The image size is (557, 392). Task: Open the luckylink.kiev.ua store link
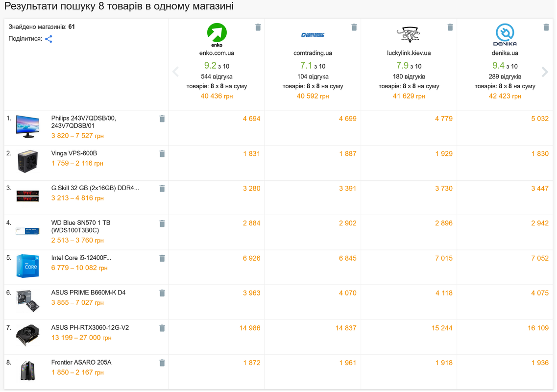point(410,53)
